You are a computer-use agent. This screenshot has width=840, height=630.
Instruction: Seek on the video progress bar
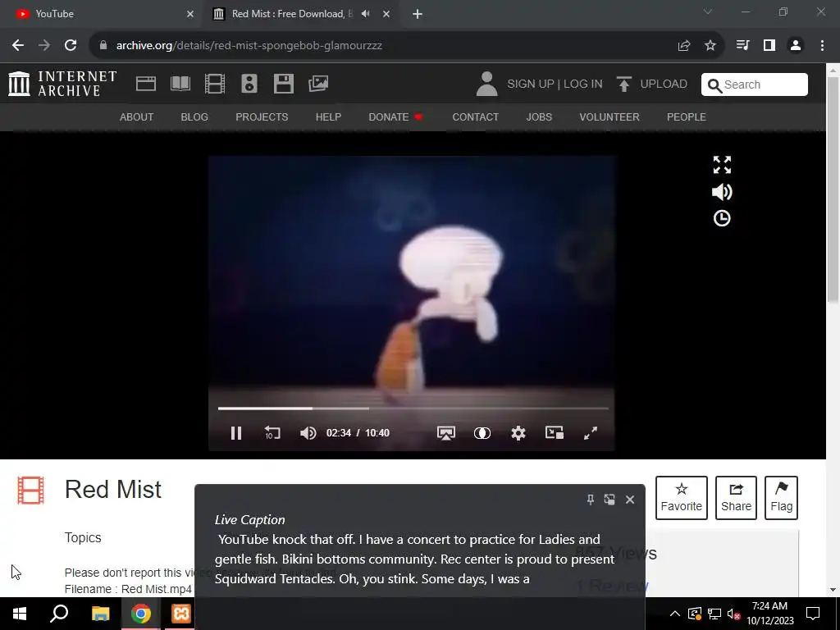click(x=413, y=409)
